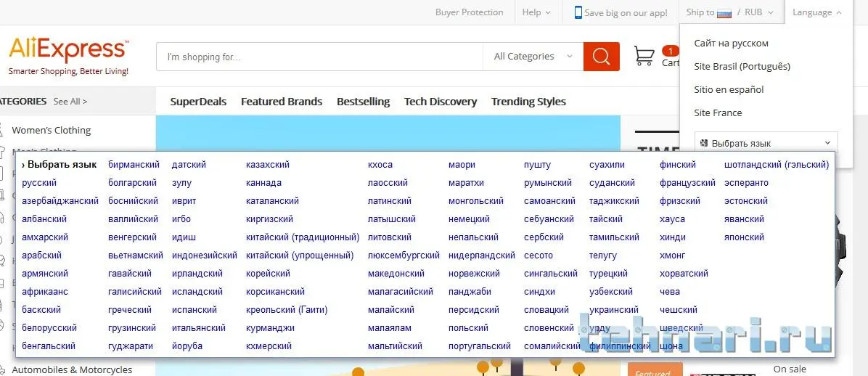Select эстонский language
The width and height of the screenshot is (868, 376).
(745, 201)
